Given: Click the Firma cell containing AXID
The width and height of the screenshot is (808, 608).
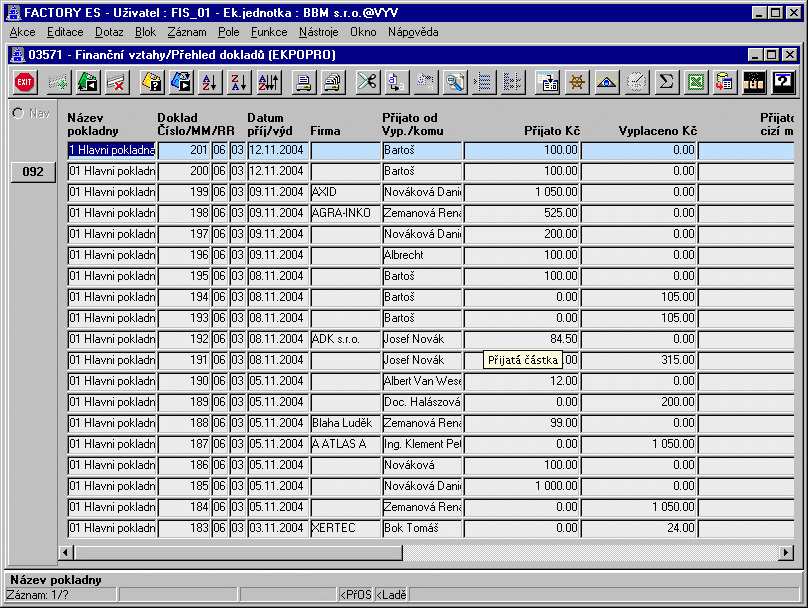Looking at the screenshot, I should [344, 192].
